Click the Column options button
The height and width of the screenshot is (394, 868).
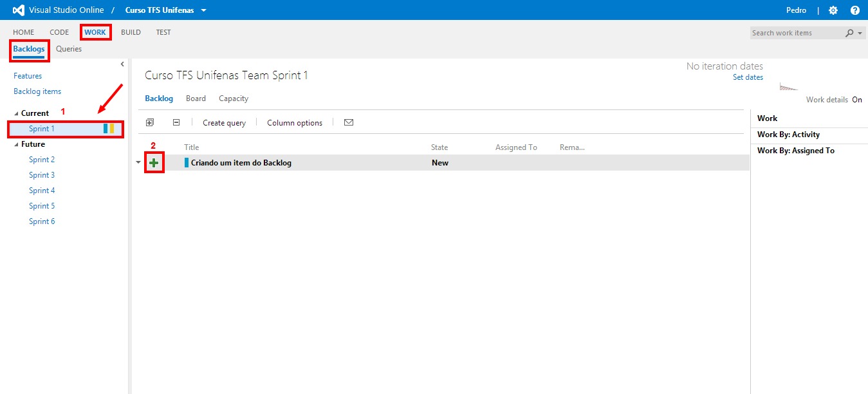coord(295,123)
